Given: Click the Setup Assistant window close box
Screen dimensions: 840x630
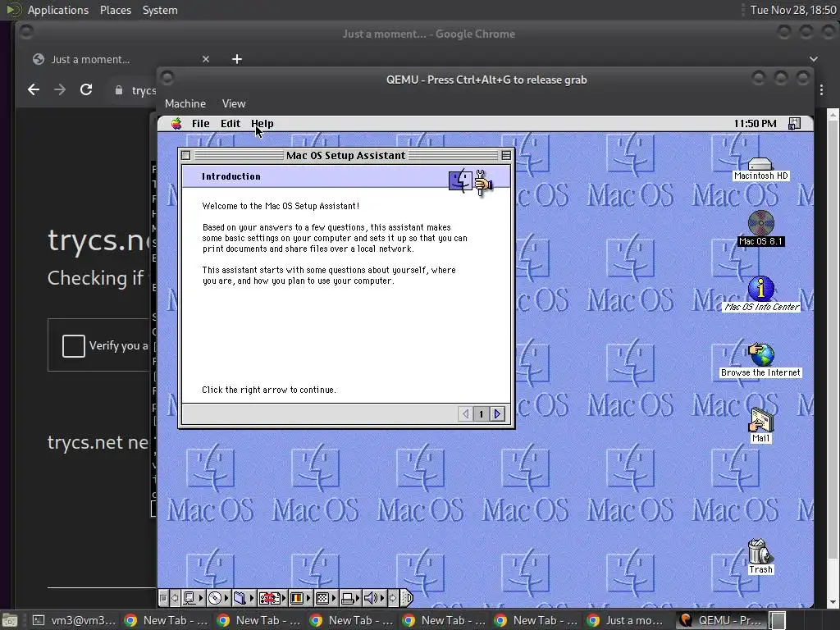Looking at the screenshot, I should click(186, 155).
